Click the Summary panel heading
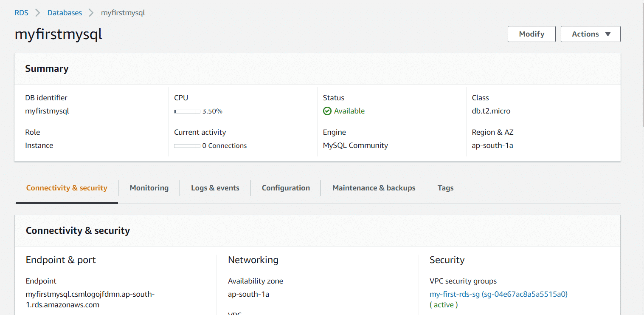Image resolution: width=644 pixels, height=315 pixels. (47, 69)
